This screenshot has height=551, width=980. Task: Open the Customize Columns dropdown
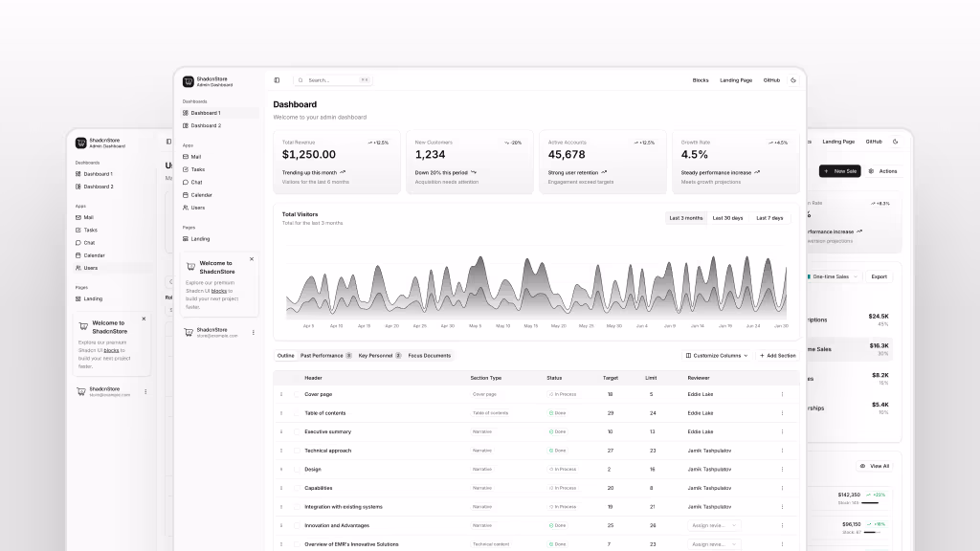click(x=717, y=356)
